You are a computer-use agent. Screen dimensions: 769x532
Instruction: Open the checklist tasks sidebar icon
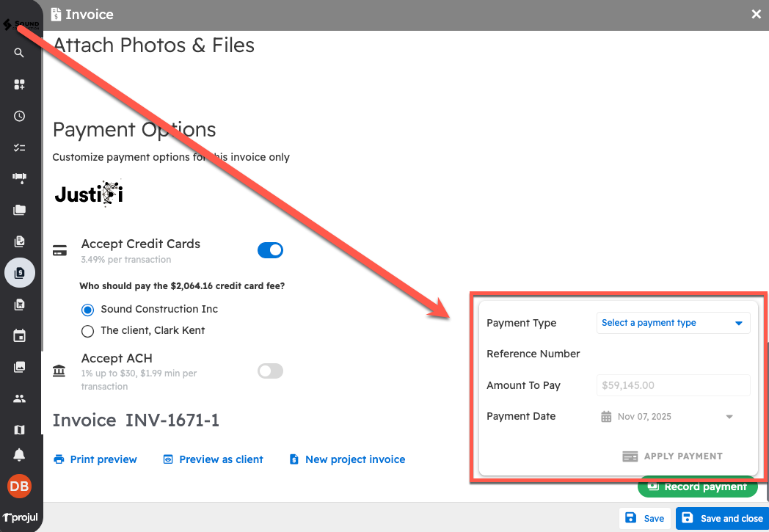tap(20, 147)
